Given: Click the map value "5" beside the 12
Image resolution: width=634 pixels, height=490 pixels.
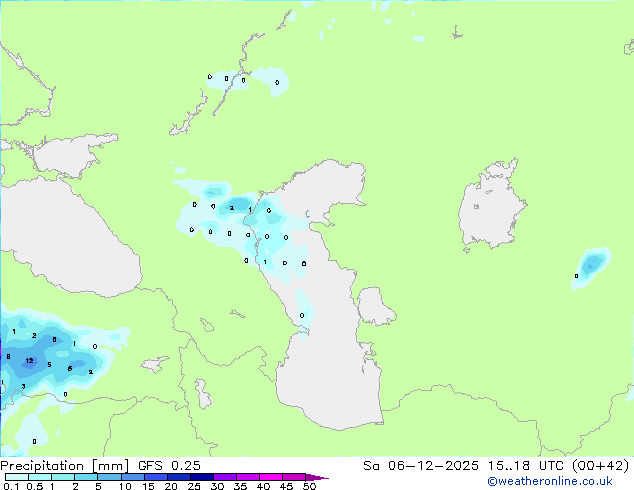Looking at the screenshot, I should (x=49, y=365).
